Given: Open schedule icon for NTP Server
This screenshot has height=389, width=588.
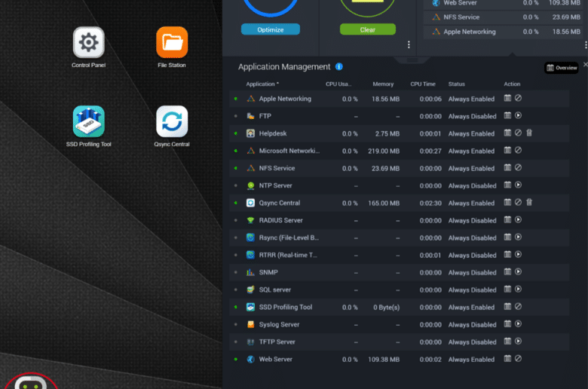Looking at the screenshot, I should coord(507,185).
